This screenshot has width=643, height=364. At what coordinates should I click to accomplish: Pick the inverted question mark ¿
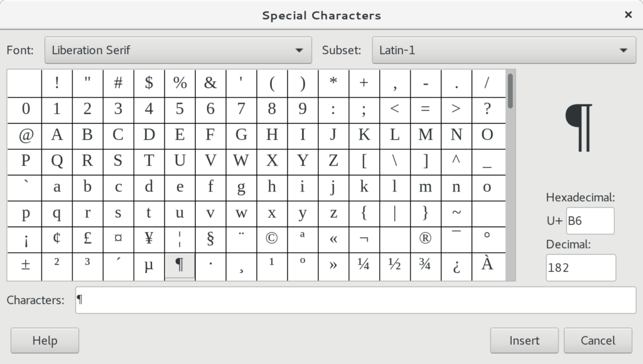coord(457,265)
